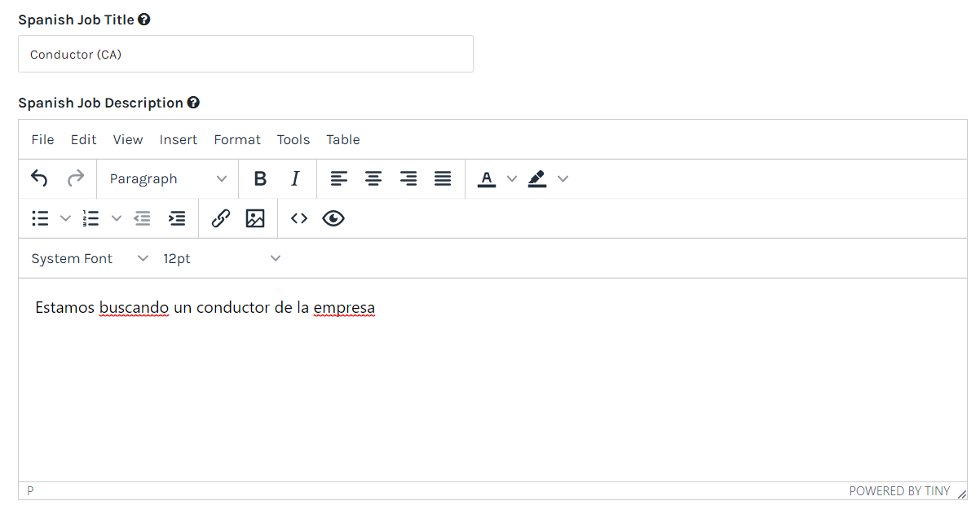Open highlight color picker arrow
The height and width of the screenshot is (514, 980).
pos(563,178)
